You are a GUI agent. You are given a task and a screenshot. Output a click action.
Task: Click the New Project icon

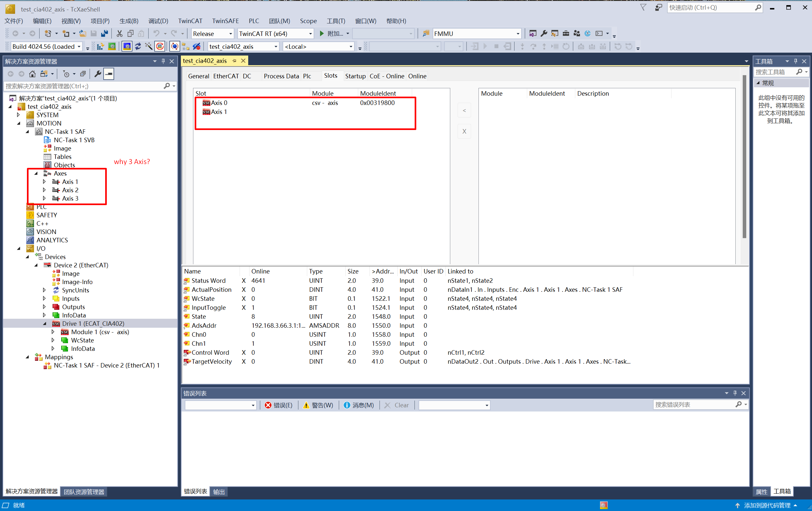(48, 33)
